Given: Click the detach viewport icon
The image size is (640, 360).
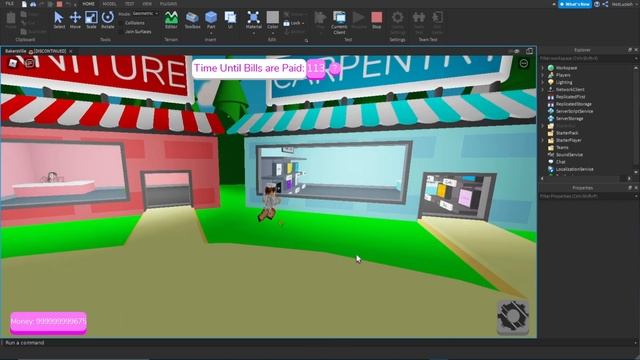Looking at the screenshot, I should (529, 51).
